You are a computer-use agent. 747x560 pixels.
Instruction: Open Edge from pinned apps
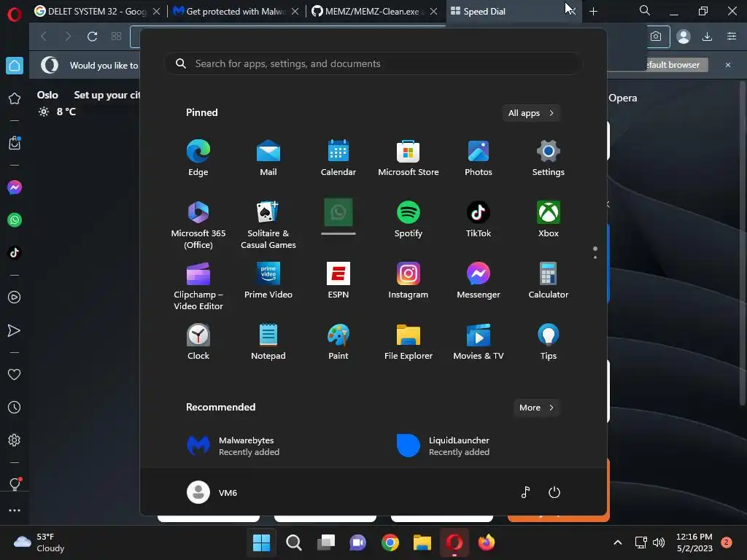[198, 158]
